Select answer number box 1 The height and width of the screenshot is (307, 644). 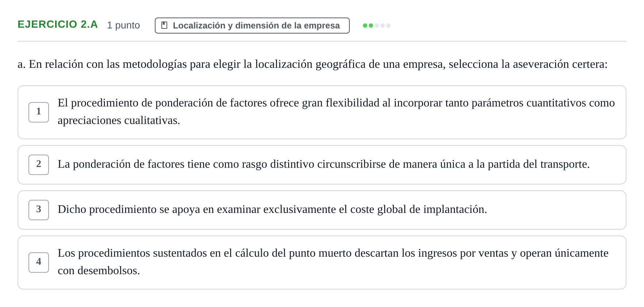tap(39, 112)
